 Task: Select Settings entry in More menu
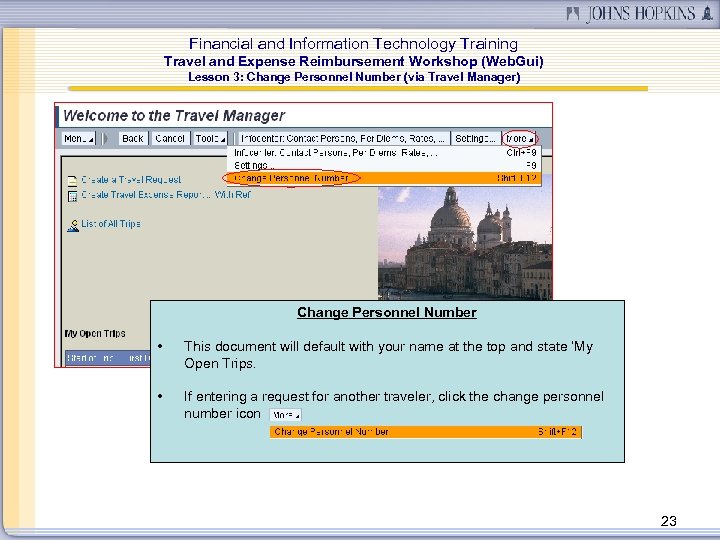(x=384, y=165)
